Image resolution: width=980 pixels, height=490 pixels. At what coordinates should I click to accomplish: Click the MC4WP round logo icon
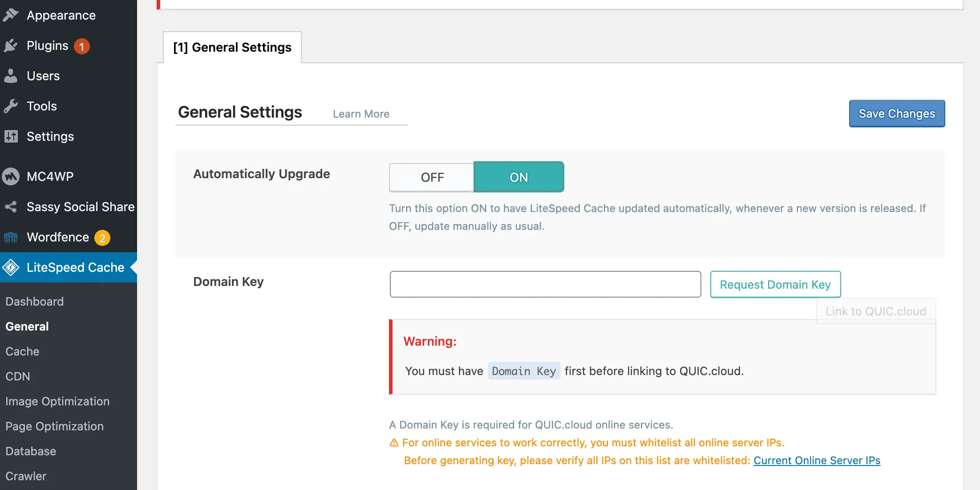pyautogui.click(x=11, y=176)
